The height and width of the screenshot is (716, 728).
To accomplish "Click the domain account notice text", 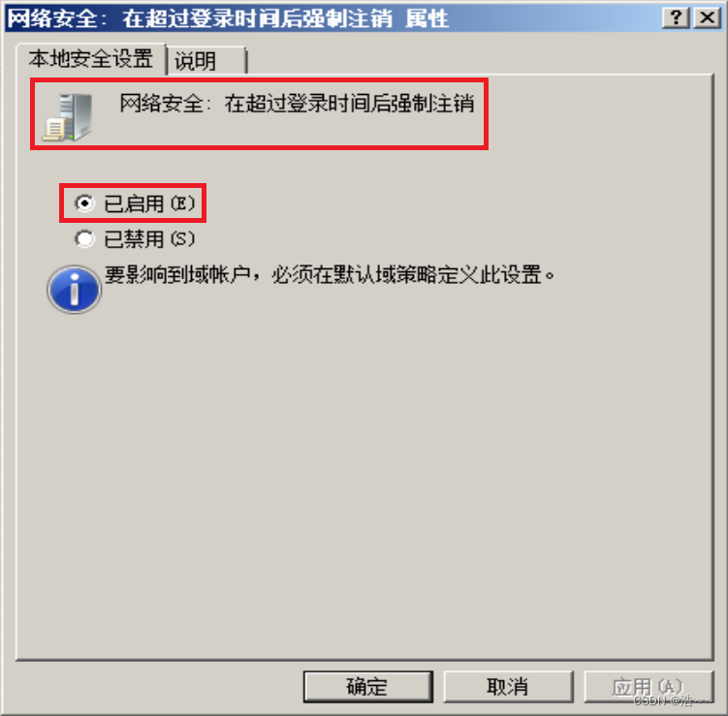I will point(330,275).
